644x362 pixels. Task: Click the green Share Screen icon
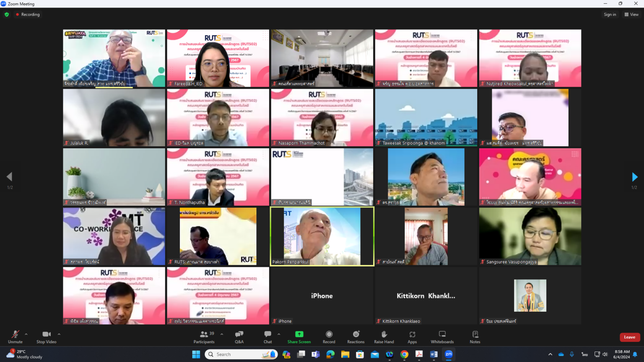tap(299, 334)
